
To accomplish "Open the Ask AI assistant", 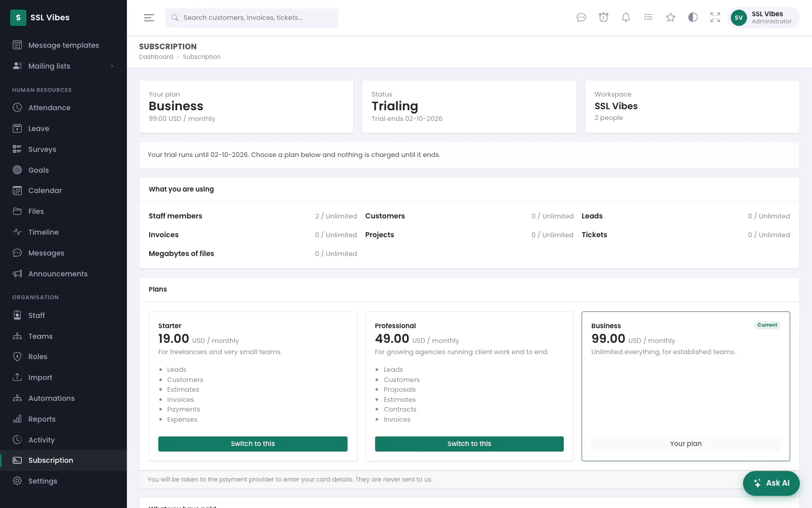I will pos(771,483).
